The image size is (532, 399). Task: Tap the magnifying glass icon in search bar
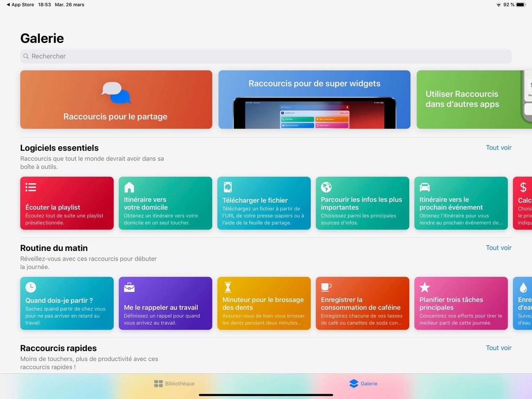pyautogui.click(x=26, y=56)
